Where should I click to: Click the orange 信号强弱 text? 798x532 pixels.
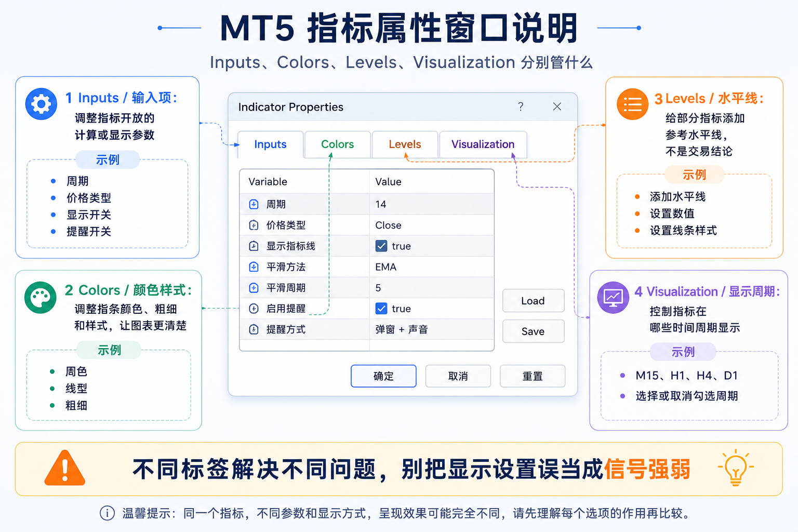tap(647, 469)
